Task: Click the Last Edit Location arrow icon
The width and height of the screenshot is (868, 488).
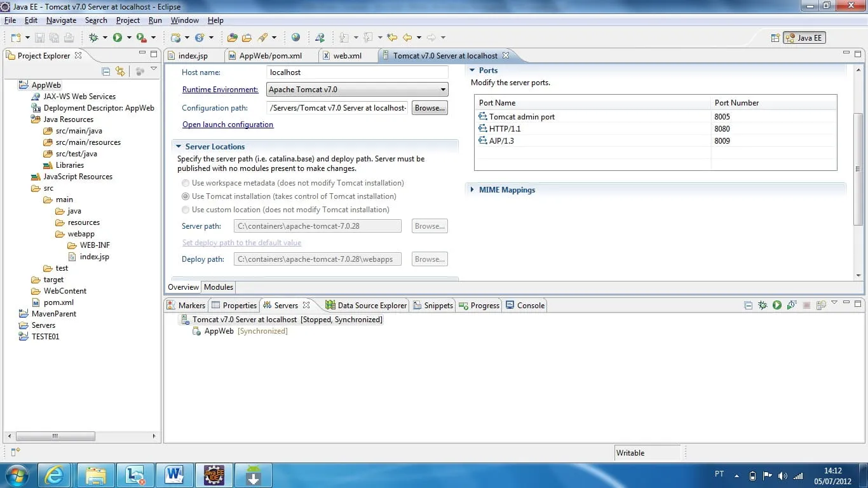Action: click(x=392, y=37)
